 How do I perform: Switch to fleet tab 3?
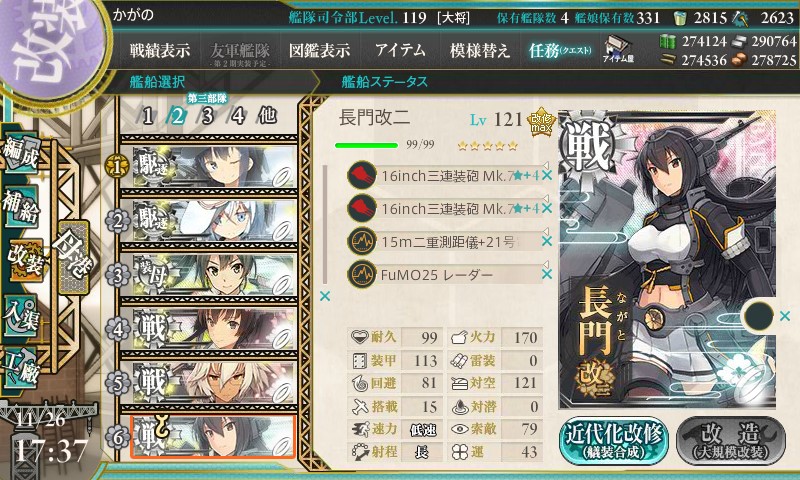coord(207,116)
